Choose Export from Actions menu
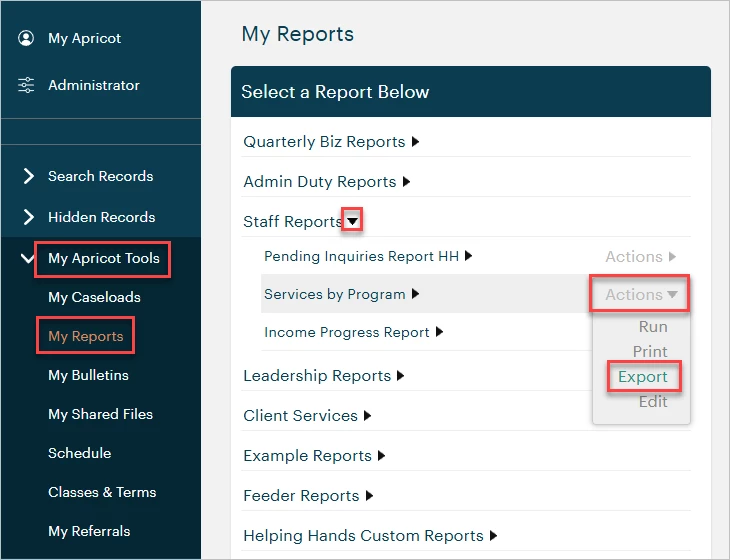The width and height of the screenshot is (730, 560). pyautogui.click(x=642, y=377)
